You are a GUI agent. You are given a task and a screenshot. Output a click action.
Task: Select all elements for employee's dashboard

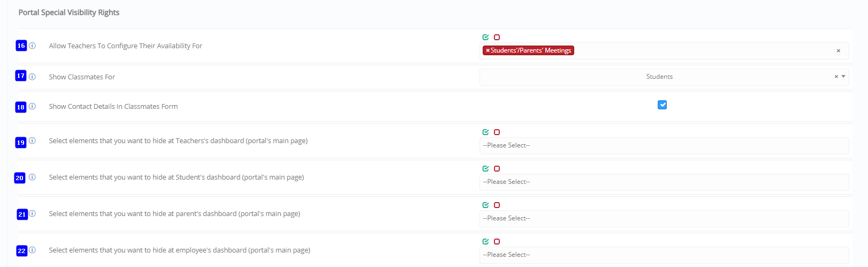click(x=485, y=241)
